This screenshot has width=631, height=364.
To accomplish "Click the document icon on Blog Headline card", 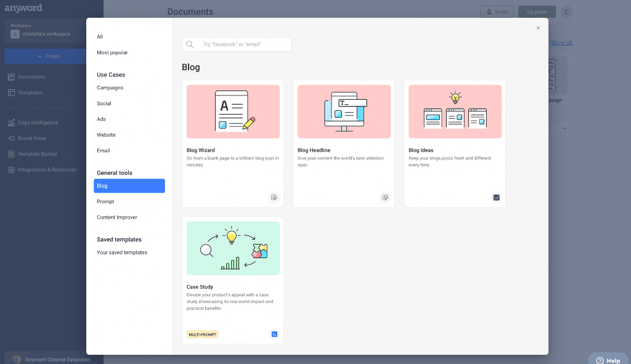I will click(x=385, y=198).
